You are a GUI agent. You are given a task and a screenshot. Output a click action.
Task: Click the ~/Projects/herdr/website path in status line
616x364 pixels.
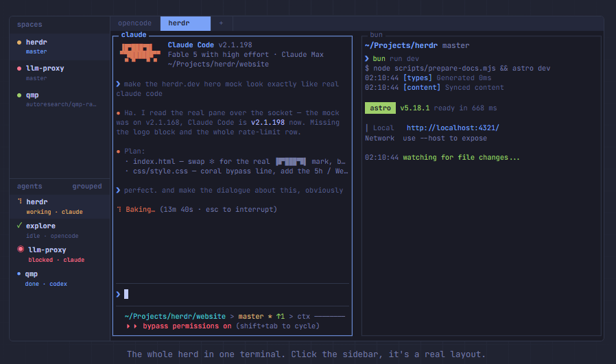[x=175, y=316]
